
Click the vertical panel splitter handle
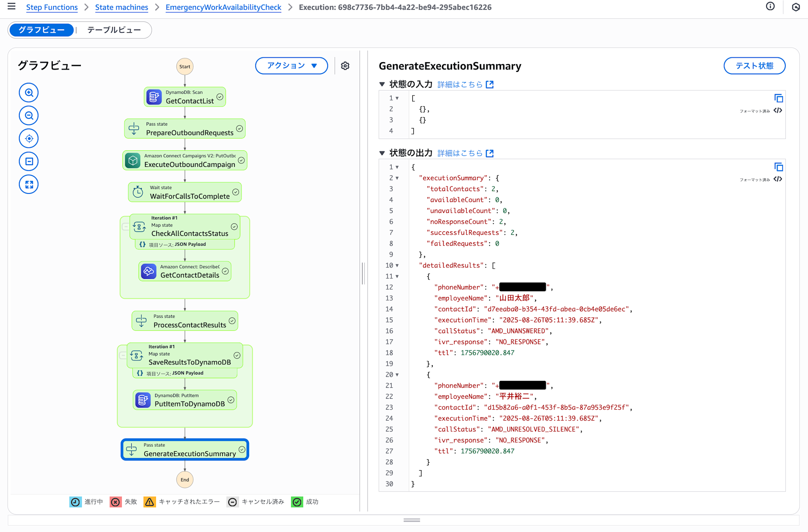point(363,273)
